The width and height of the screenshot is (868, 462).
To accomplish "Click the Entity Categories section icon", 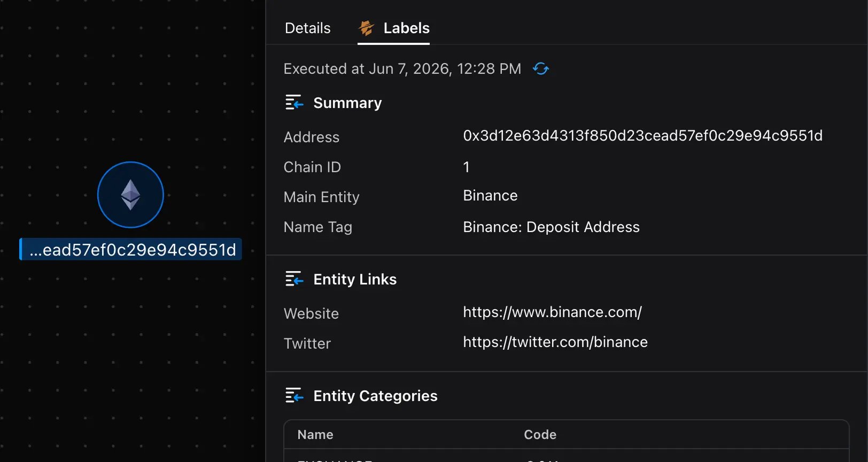I will tap(294, 396).
